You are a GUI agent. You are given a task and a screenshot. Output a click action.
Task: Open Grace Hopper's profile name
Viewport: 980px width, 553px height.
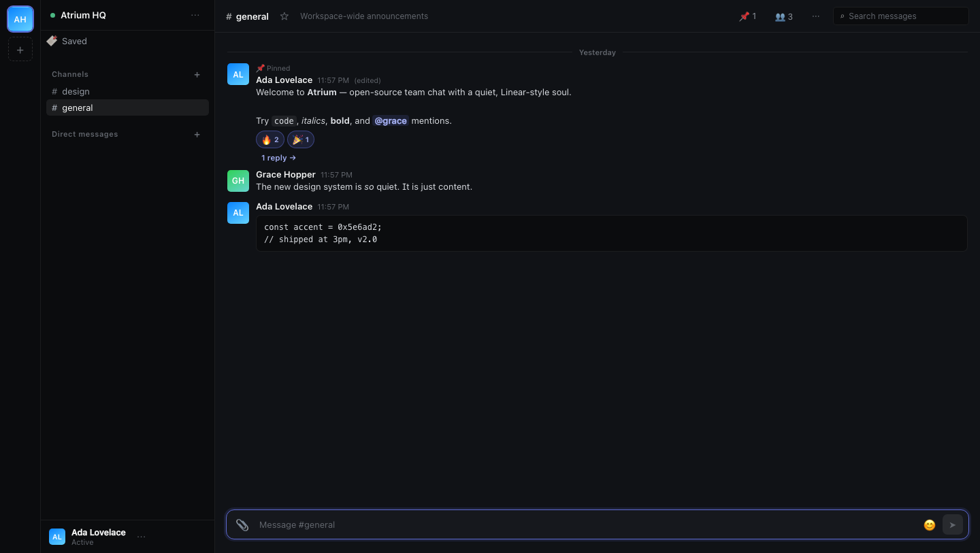coord(286,175)
